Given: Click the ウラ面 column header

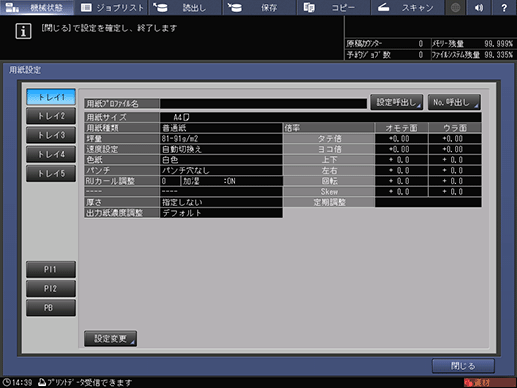Looking at the screenshot, I should coord(455,128).
